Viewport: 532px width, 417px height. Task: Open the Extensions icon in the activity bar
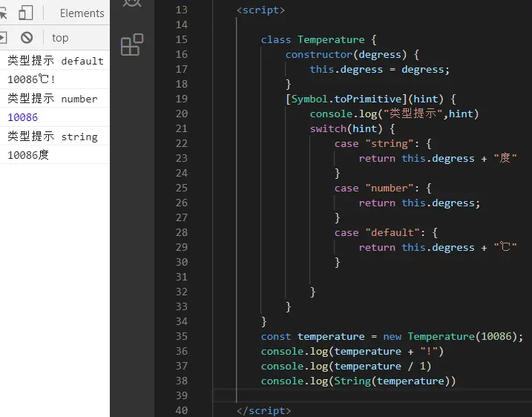pos(132,45)
